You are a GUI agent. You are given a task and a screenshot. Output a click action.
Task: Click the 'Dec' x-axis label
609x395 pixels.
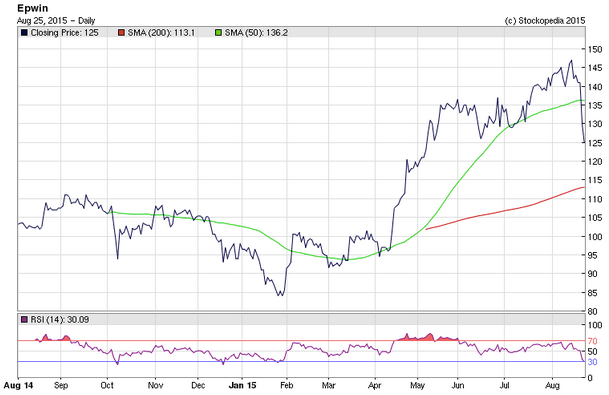[198, 385]
